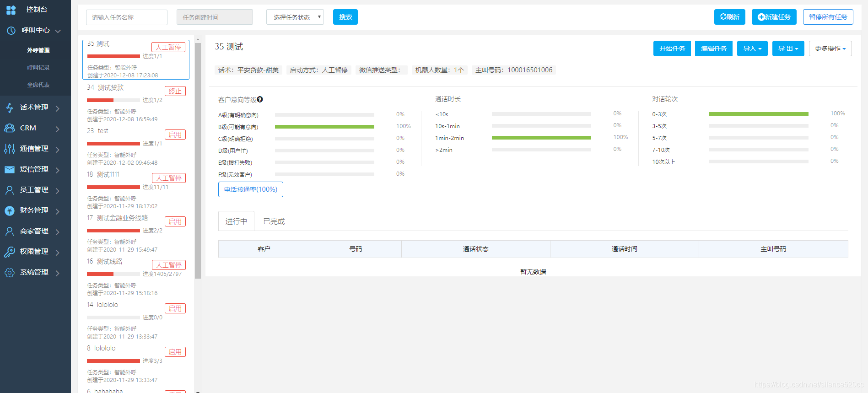Open the 导出 dropdown button

788,48
